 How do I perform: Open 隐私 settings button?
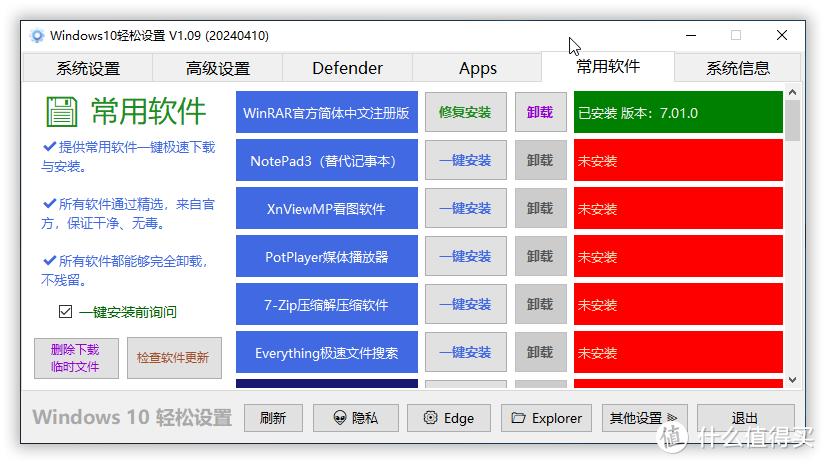pyautogui.click(x=356, y=418)
